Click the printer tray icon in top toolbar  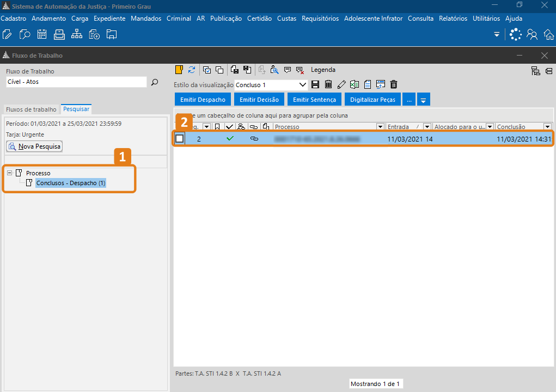click(x=59, y=35)
